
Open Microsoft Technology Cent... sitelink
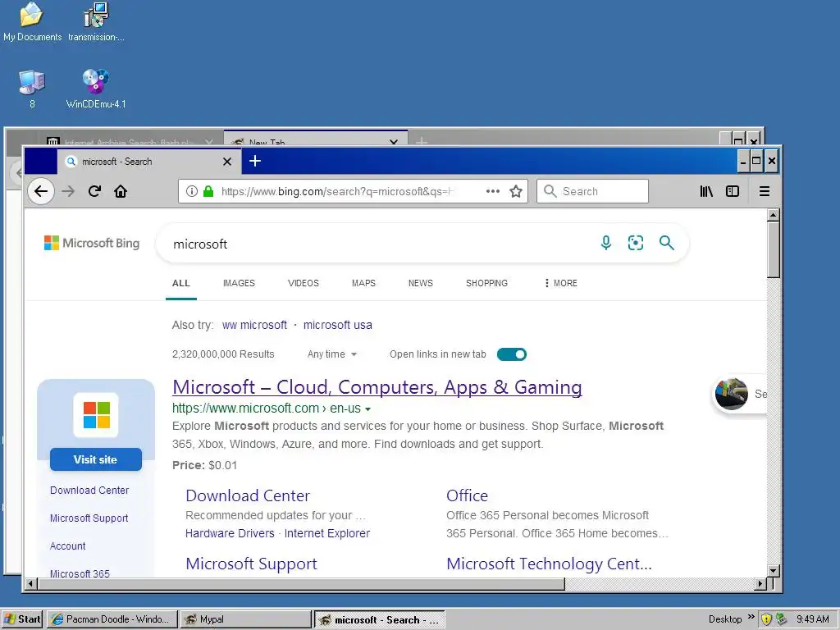pos(549,564)
